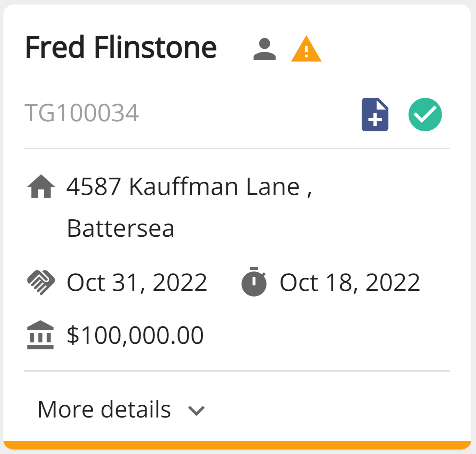Click the add document icon
Viewport: 476px width, 454px height.
[375, 114]
